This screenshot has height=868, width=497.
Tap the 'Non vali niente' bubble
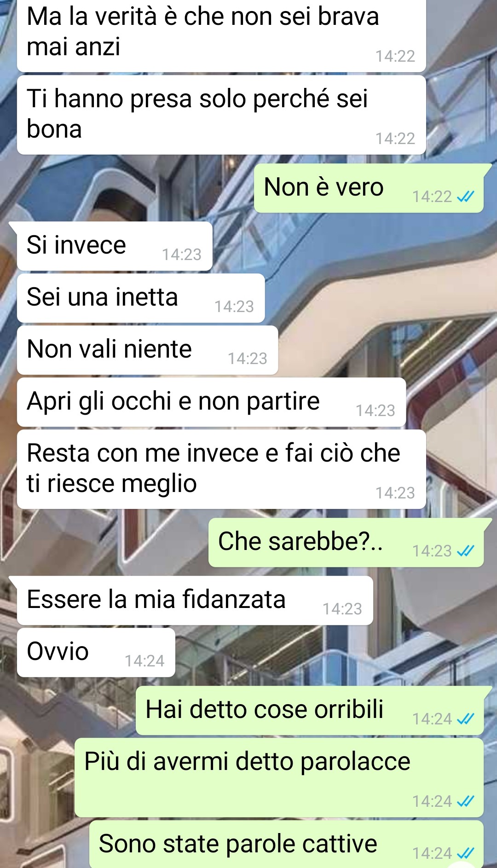tap(148, 350)
